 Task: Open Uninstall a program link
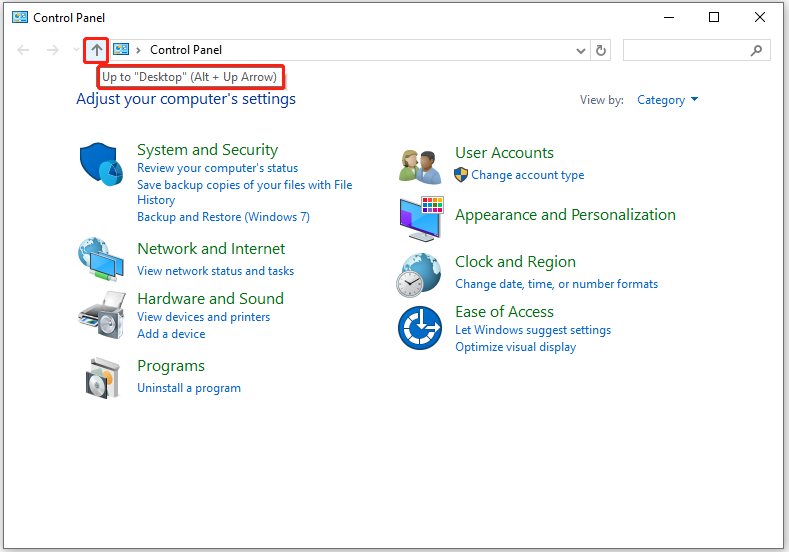189,388
